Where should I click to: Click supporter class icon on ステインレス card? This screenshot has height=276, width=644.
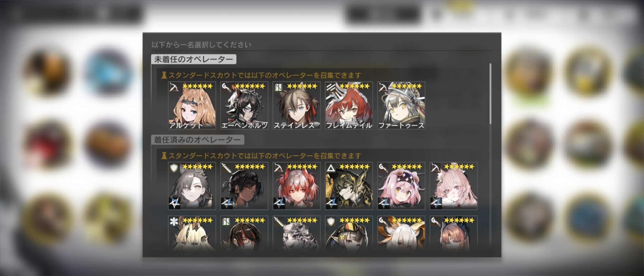(x=279, y=87)
